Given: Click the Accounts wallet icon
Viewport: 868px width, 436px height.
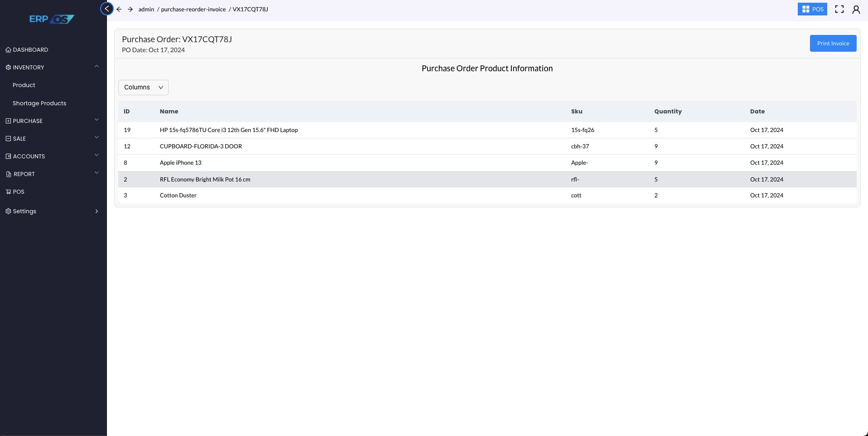Looking at the screenshot, I should (x=8, y=157).
